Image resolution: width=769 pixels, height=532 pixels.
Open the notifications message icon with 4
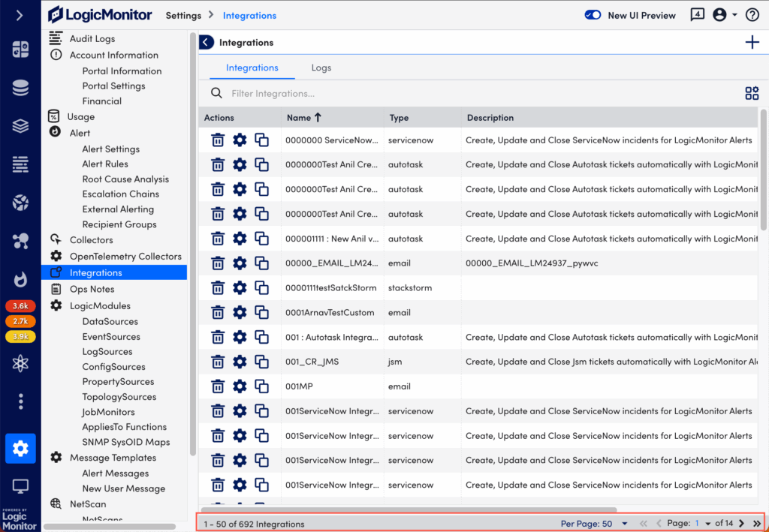(x=697, y=15)
